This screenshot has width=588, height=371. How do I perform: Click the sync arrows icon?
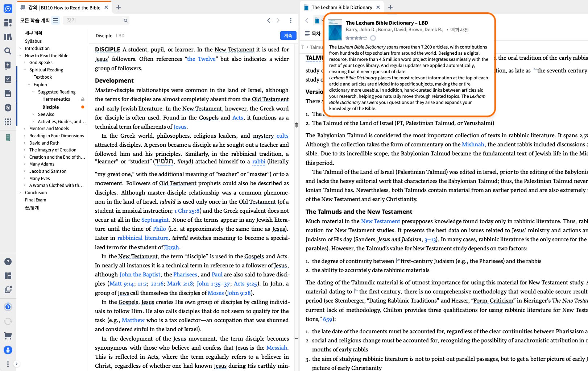pyautogui.click(x=8, y=321)
